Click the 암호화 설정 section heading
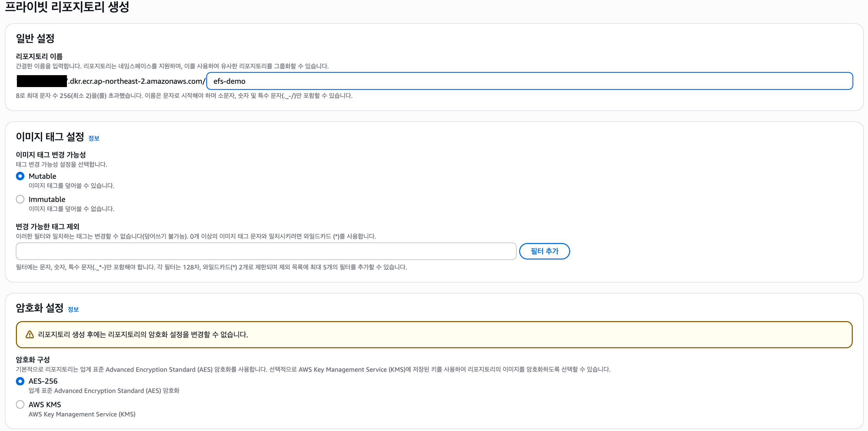This screenshot has width=868, height=431. 39,308
